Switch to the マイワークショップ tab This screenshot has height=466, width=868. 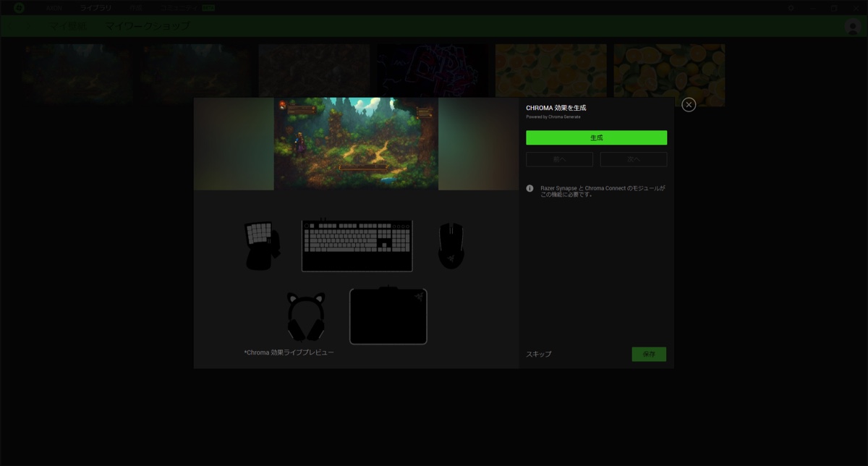(x=147, y=26)
